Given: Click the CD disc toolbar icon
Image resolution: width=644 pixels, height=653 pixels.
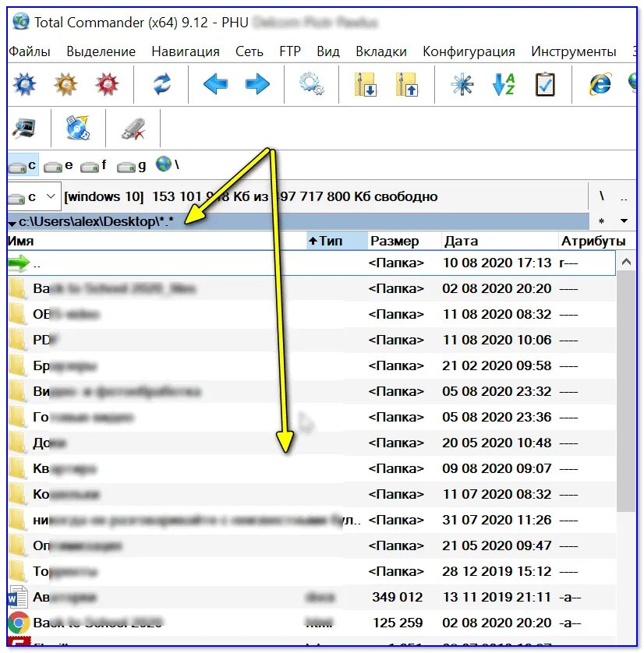Looking at the screenshot, I should [78, 128].
